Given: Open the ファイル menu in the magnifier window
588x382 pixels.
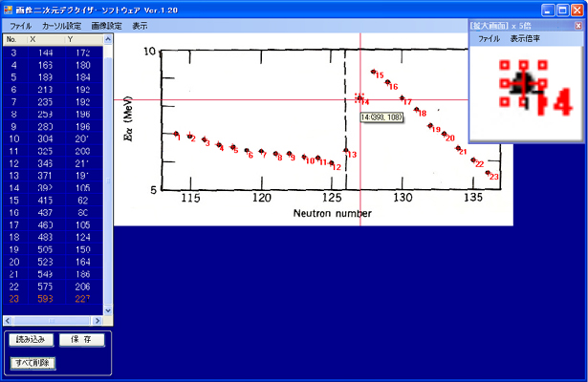Looking at the screenshot, I should [489, 39].
